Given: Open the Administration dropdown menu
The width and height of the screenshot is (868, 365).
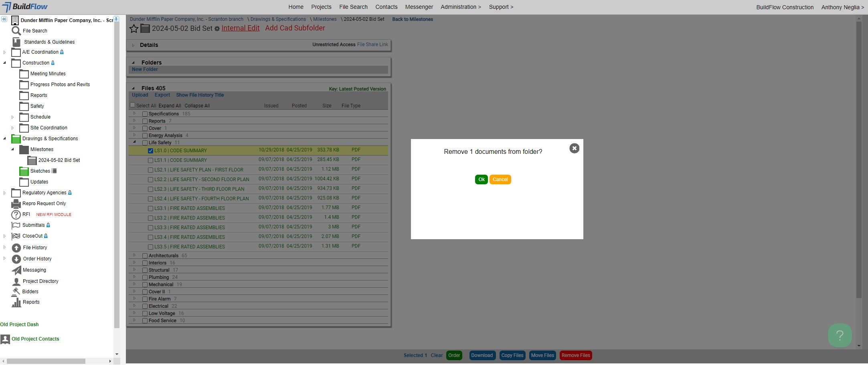Looking at the screenshot, I should tap(461, 7).
